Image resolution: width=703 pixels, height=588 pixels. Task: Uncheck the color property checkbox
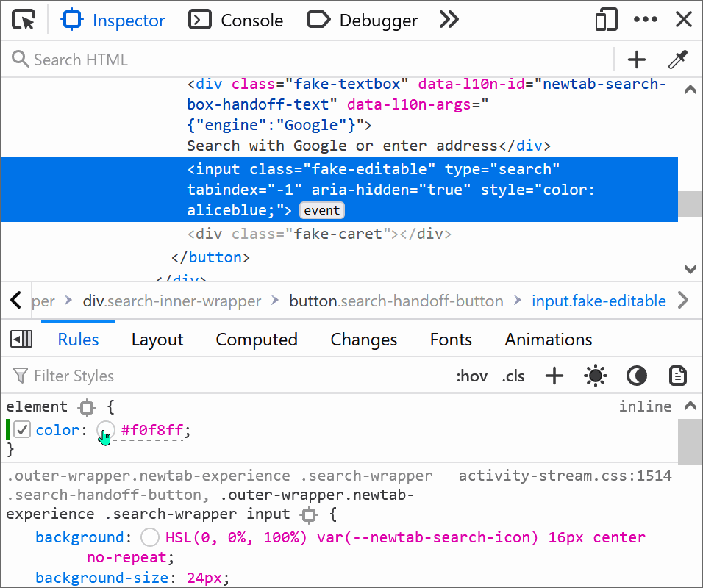(21, 429)
